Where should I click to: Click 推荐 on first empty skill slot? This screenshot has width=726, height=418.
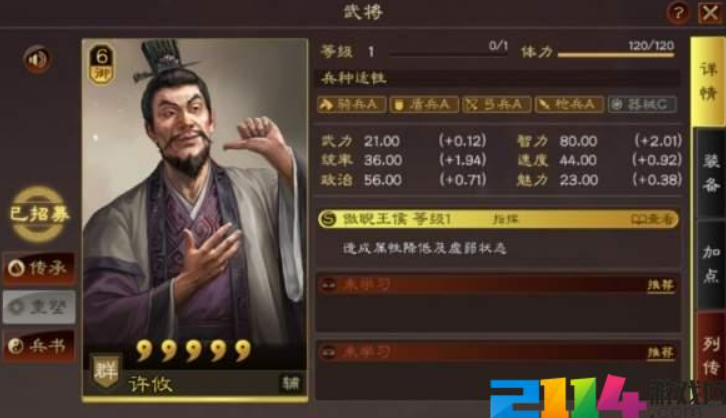(660, 285)
